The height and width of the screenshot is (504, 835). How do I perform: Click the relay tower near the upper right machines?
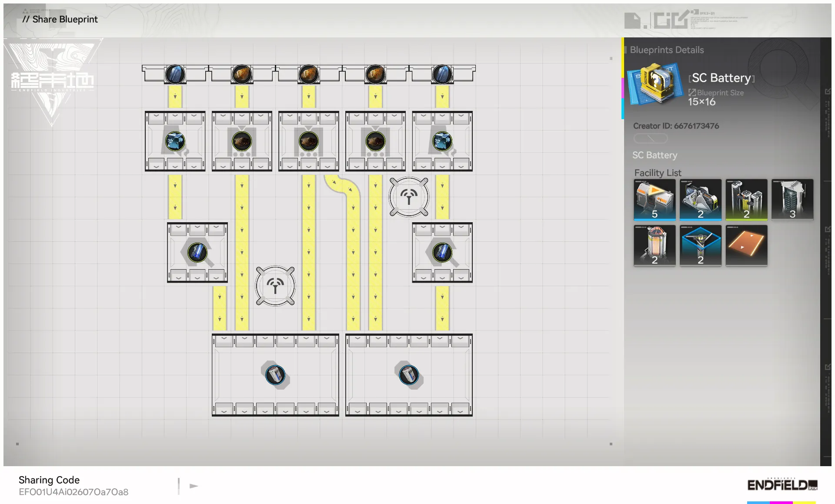pyautogui.click(x=409, y=197)
